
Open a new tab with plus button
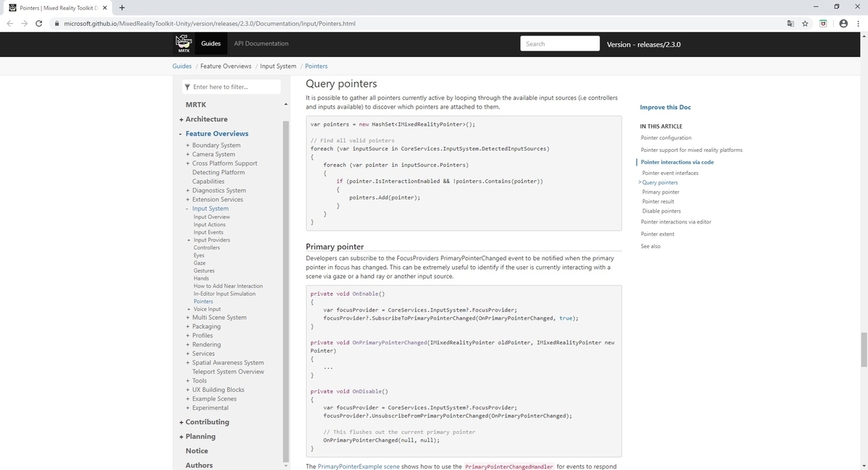point(121,8)
